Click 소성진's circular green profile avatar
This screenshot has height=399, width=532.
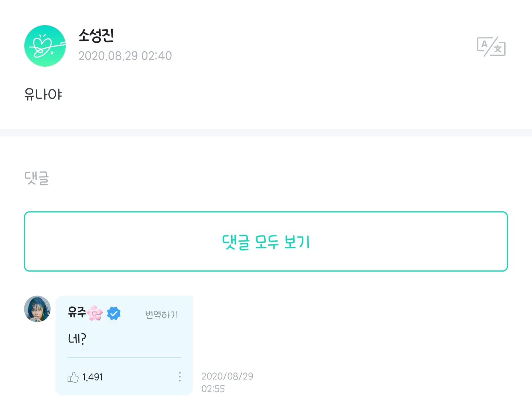tap(45, 45)
